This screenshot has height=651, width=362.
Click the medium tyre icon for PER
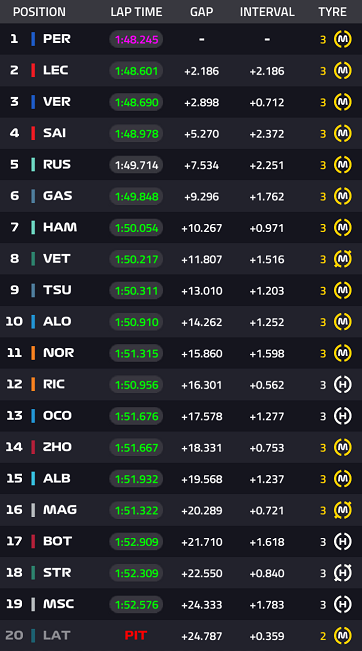pos(342,39)
